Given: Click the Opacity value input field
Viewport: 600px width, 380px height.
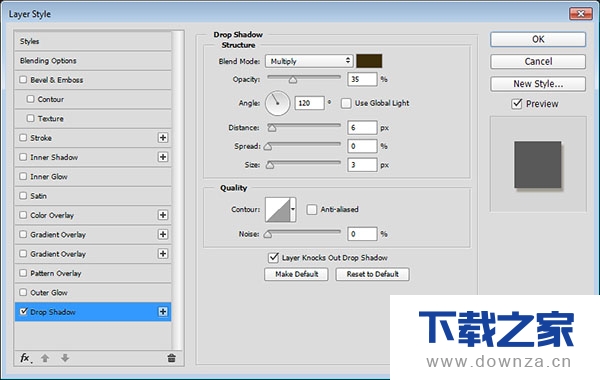Looking at the screenshot, I should click(x=362, y=79).
